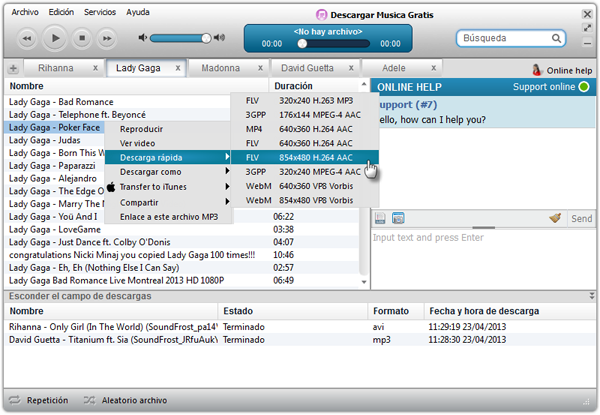600x415 pixels.
Task: Close the Madonna tab
Action: click(260, 68)
